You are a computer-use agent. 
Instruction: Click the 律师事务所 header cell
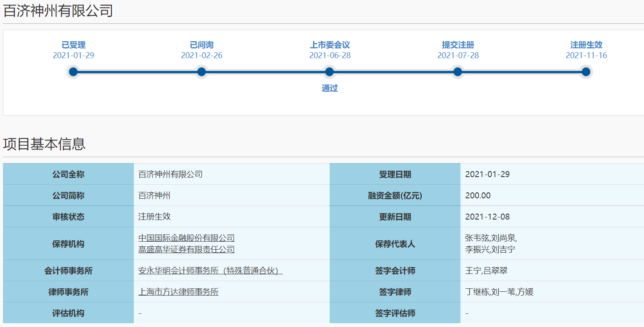tap(68, 292)
